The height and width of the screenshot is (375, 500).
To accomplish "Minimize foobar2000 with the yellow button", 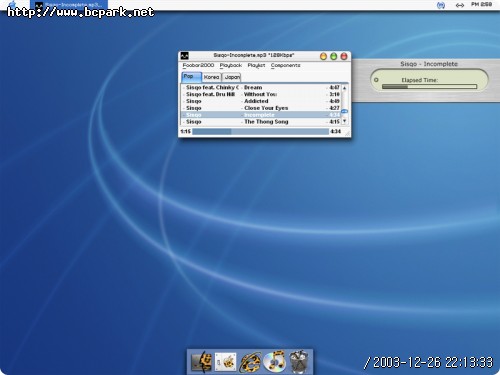I will coord(323,56).
